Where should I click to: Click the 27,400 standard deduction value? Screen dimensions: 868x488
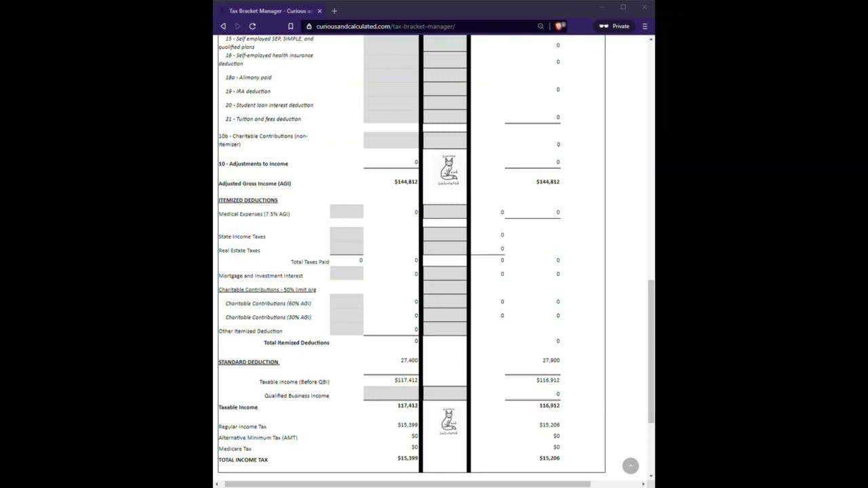point(409,361)
